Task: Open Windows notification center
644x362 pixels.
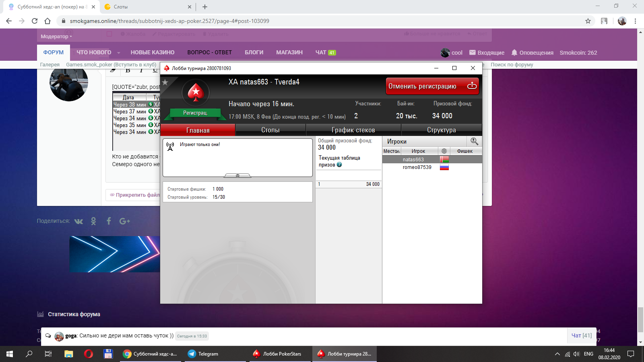Action: 631,354
